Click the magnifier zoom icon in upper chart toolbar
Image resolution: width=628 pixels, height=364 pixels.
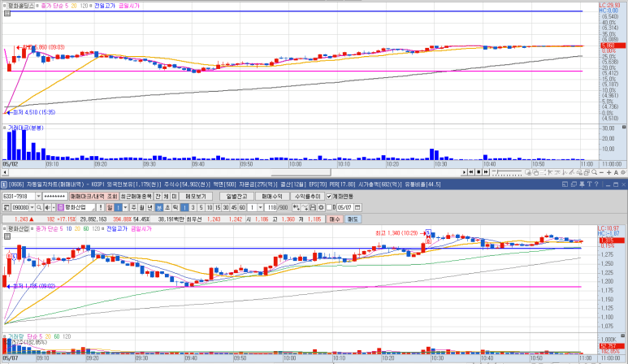coord(595,172)
